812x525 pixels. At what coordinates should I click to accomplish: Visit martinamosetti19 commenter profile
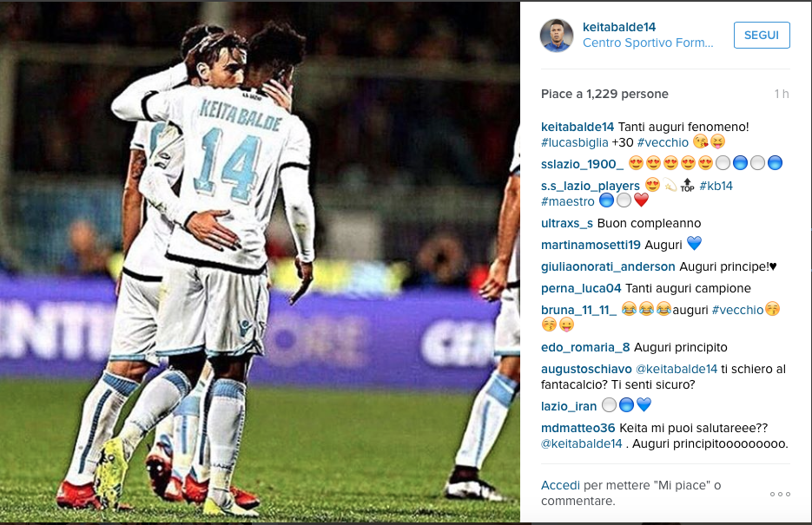pyautogui.click(x=591, y=246)
